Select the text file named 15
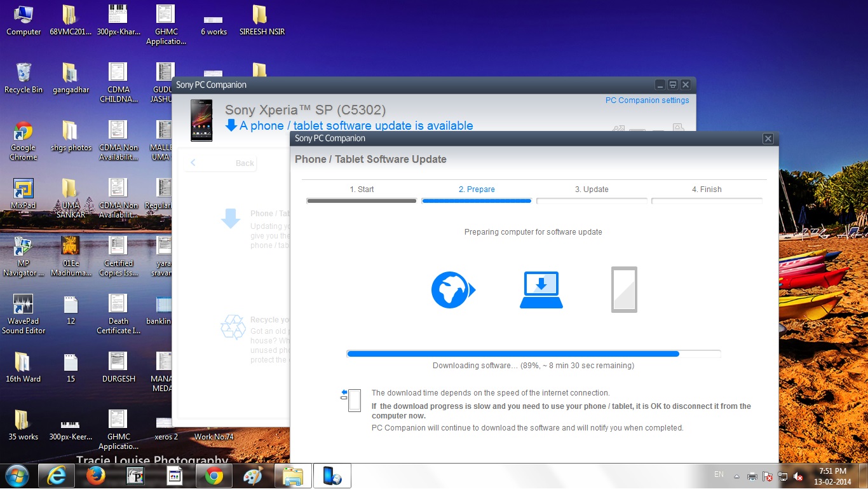Viewport: 868px width, 496px height. click(71, 368)
